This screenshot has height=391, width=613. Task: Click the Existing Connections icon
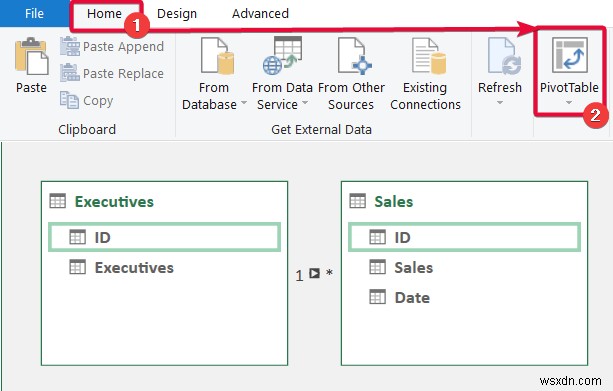[x=429, y=56]
